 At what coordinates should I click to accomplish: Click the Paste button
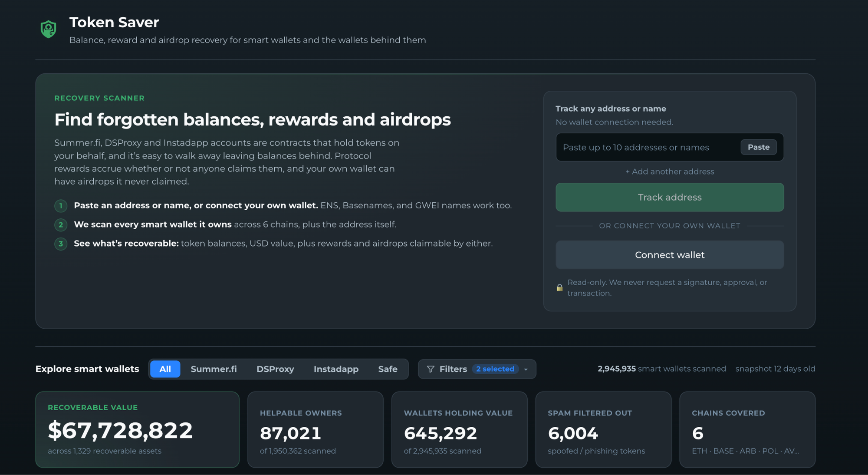(x=759, y=147)
